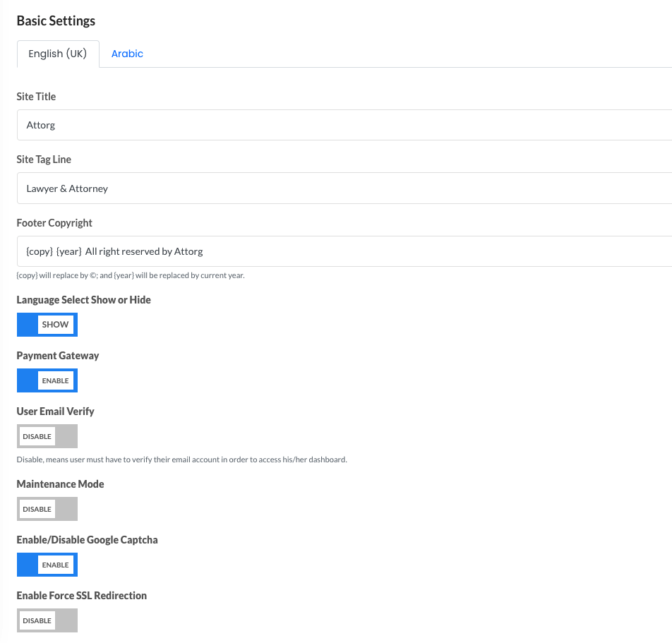Image resolution: width=672 pixels, height=643 pixels.
Task: Toggle Language Select Show or Hide switch
Action: pos(47,325)
